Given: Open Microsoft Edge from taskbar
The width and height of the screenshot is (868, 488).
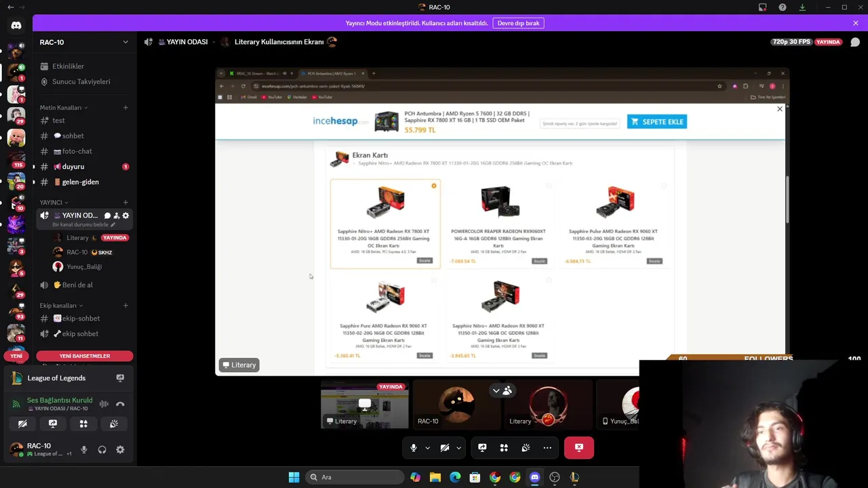Looking at the screenshot, I should pyautogui.click(x=455, y=477).
